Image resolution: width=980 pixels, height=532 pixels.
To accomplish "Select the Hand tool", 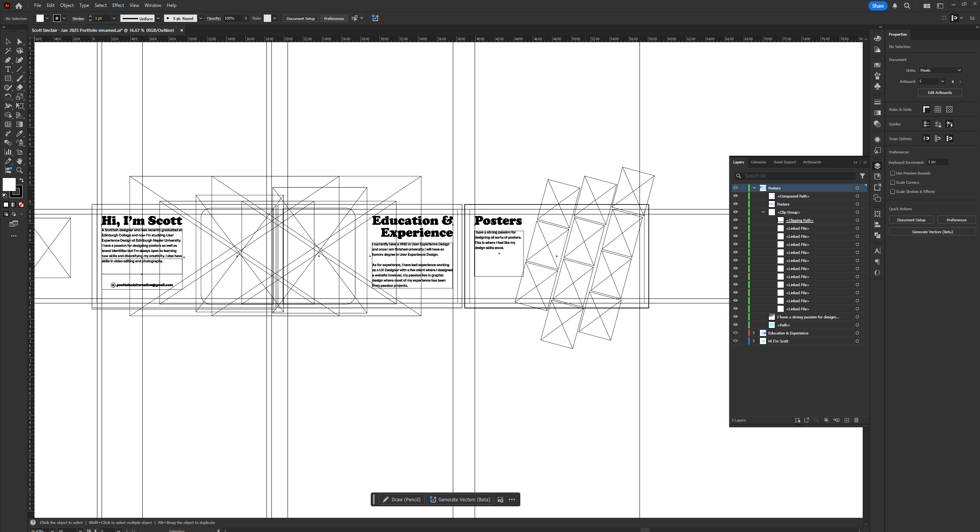I will pos(20,161).
